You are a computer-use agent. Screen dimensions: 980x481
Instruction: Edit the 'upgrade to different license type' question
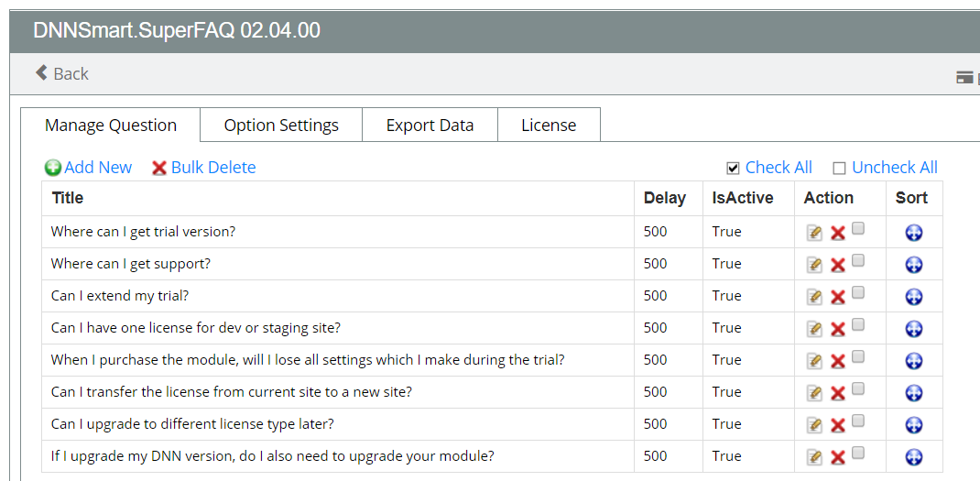click(x=813, y=425)
